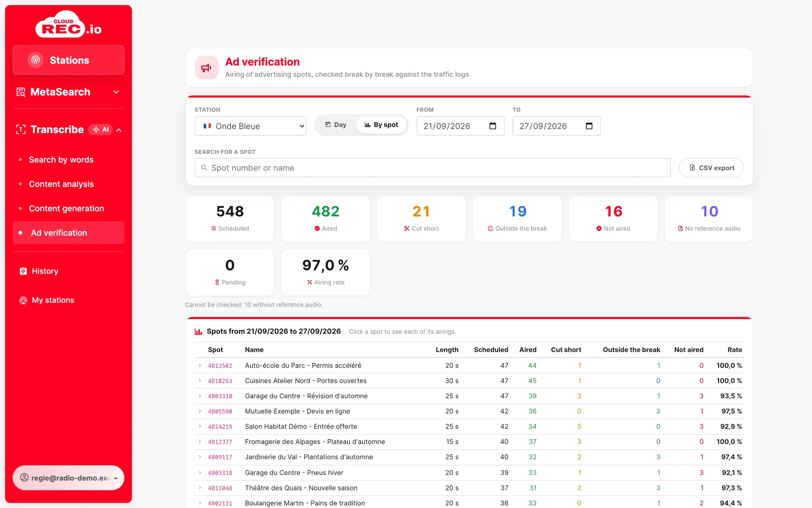The image size is (812, 508).
Task: Select Ad verification menu item
Action: pyautogui.click(x=69, y=233)
